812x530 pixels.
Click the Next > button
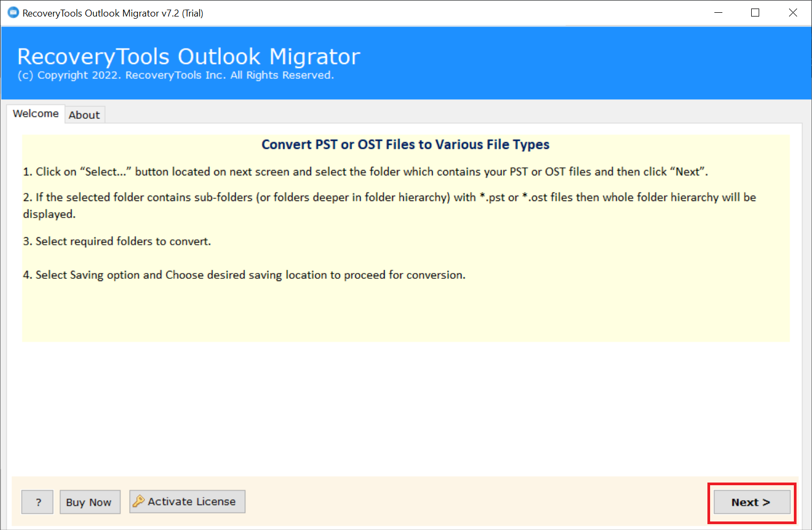752,502
